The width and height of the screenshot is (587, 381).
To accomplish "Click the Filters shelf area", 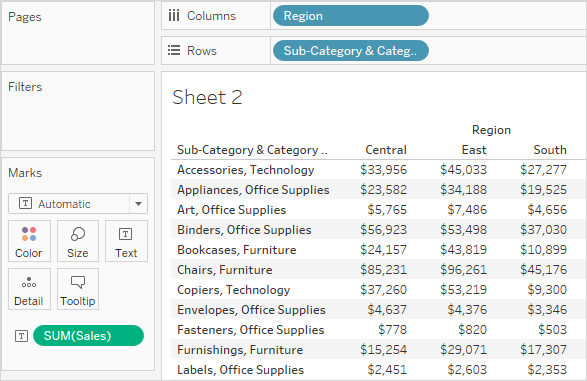I will point(78,111).
